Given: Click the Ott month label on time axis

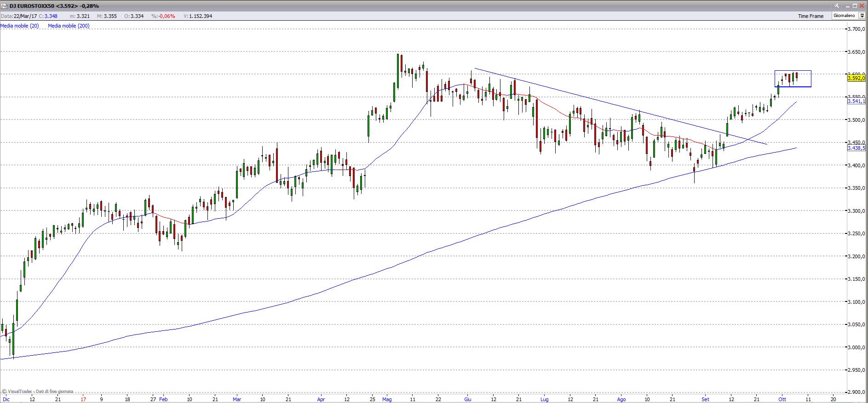Looking at the screenshot, I should (x=782, y=399).
